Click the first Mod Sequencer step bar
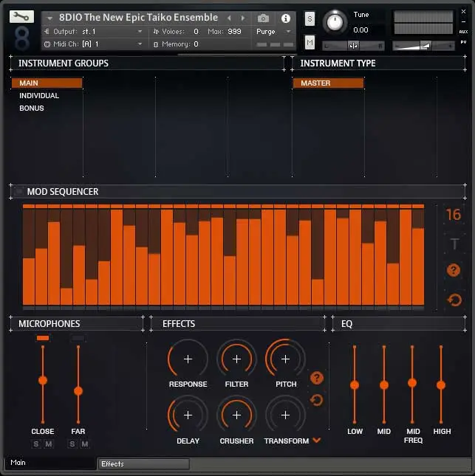 point(29,255)
